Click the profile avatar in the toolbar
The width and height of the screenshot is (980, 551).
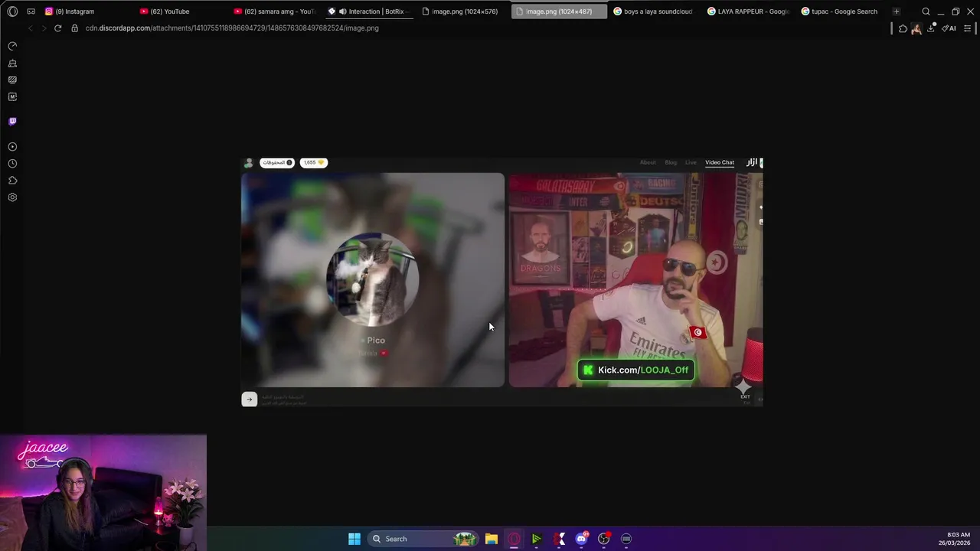[916, 28]
